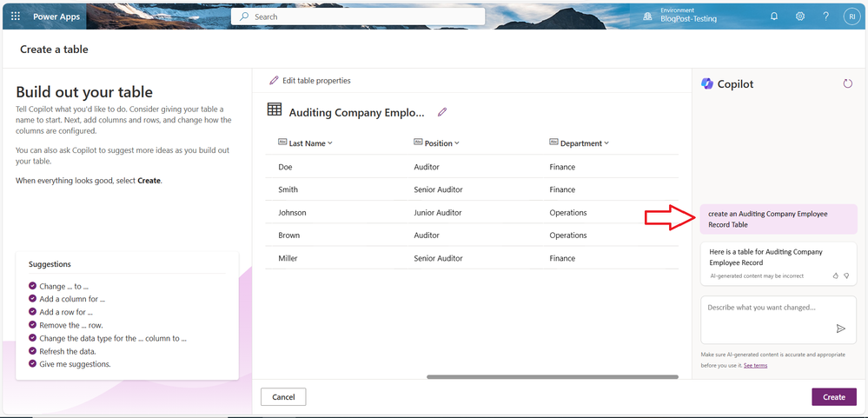Open the Position column dropdown
This screenshot has width=868, height=418.
pyautogui.click(x=457, y=143)
